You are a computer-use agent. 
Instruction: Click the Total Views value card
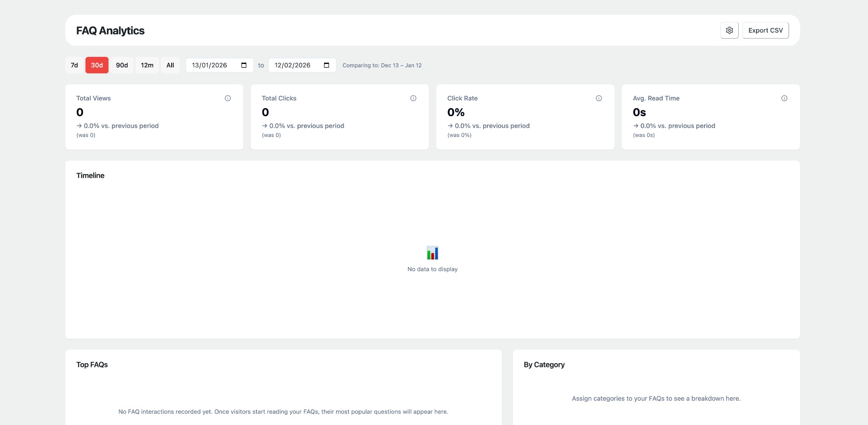click(x=154, y=117)
